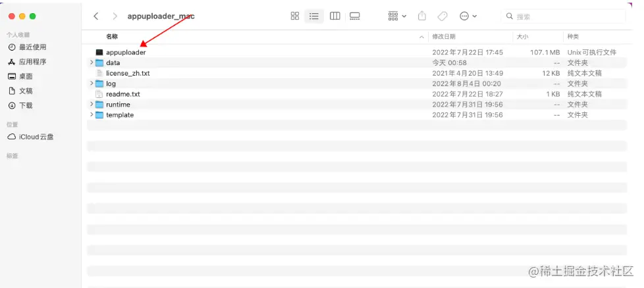Image resolution: width=644 pixels, height=288 pixels.
Task: Expand the data folder
Action: coord(92,62)
